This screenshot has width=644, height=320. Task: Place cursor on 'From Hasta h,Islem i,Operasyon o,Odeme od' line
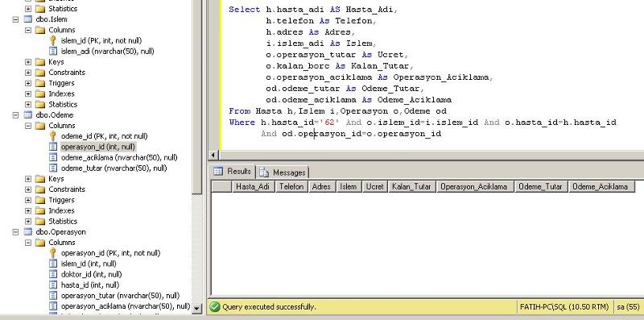(337, 111)
